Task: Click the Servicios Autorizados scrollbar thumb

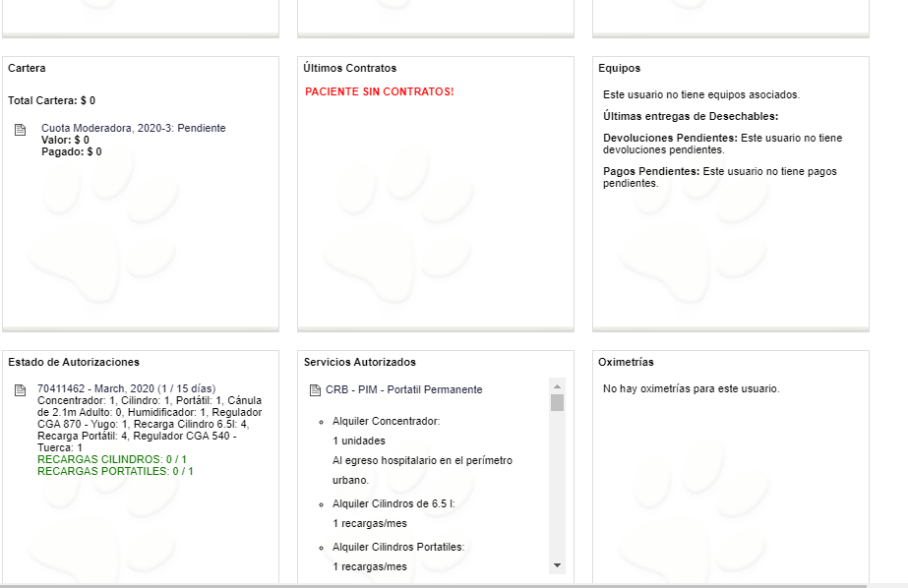Action: click(x=557, y=403)
